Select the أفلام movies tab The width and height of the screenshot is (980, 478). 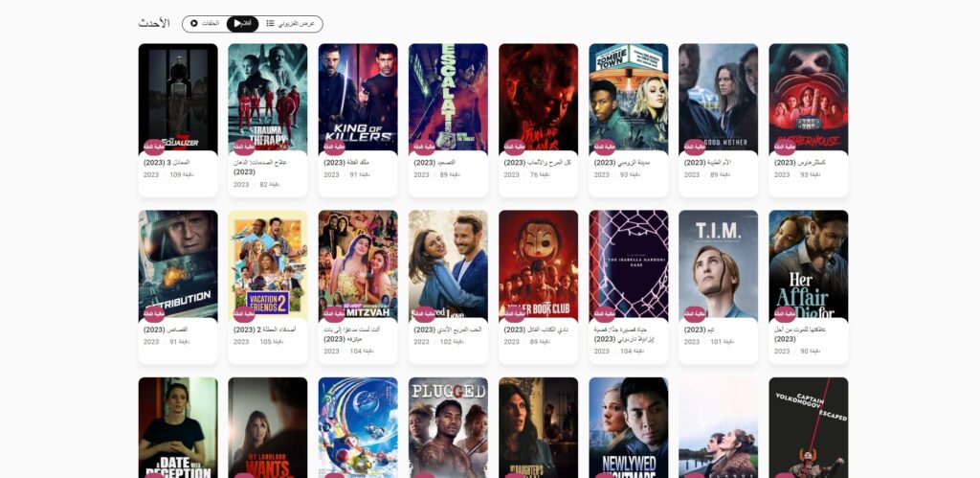point(242,24)
